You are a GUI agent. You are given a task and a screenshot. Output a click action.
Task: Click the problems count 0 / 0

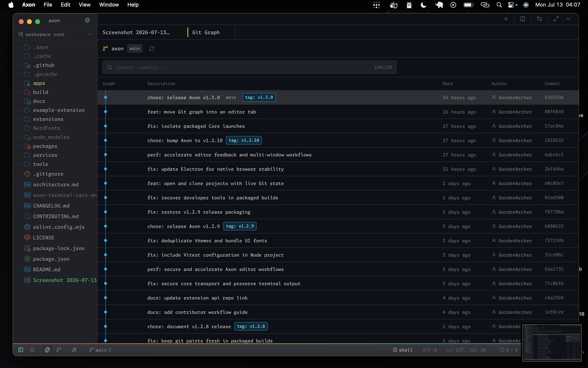(509, 350)
